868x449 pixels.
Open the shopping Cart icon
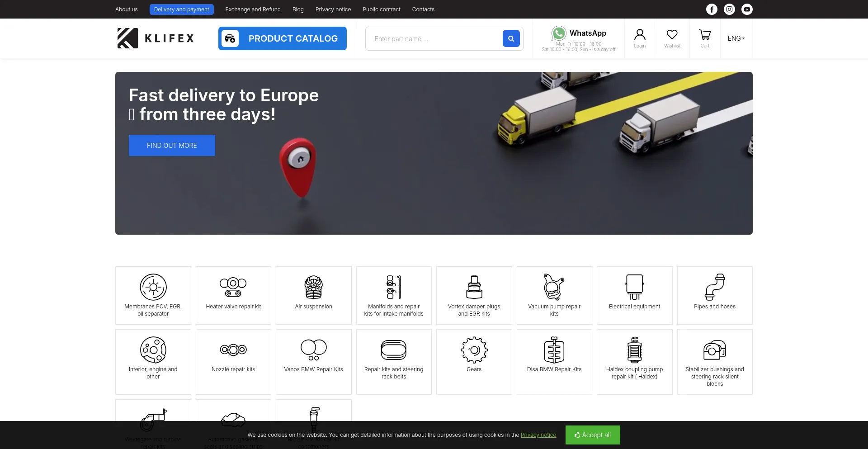[x=704, y=35]
